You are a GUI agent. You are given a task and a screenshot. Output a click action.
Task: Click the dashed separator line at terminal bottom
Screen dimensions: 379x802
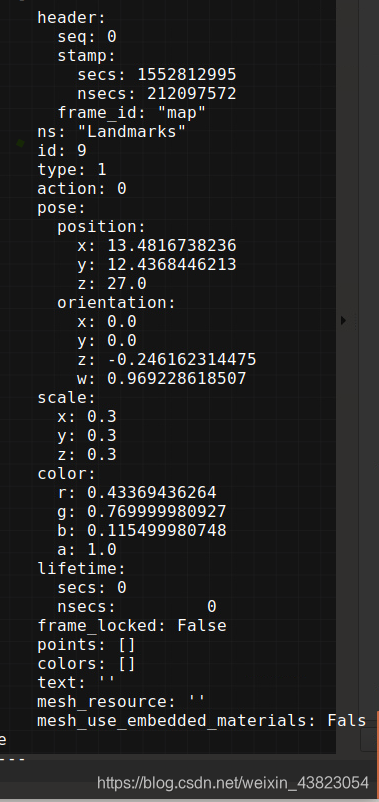click(12, 759)
